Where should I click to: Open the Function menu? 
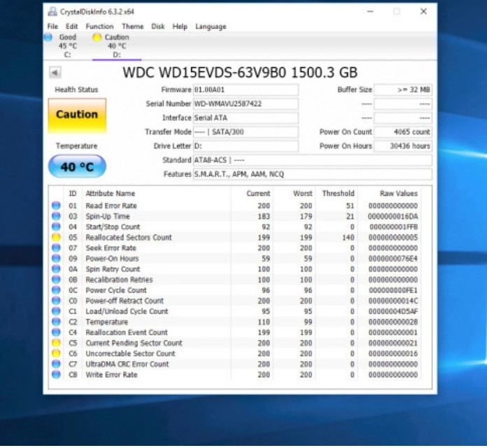click(99, 27)
